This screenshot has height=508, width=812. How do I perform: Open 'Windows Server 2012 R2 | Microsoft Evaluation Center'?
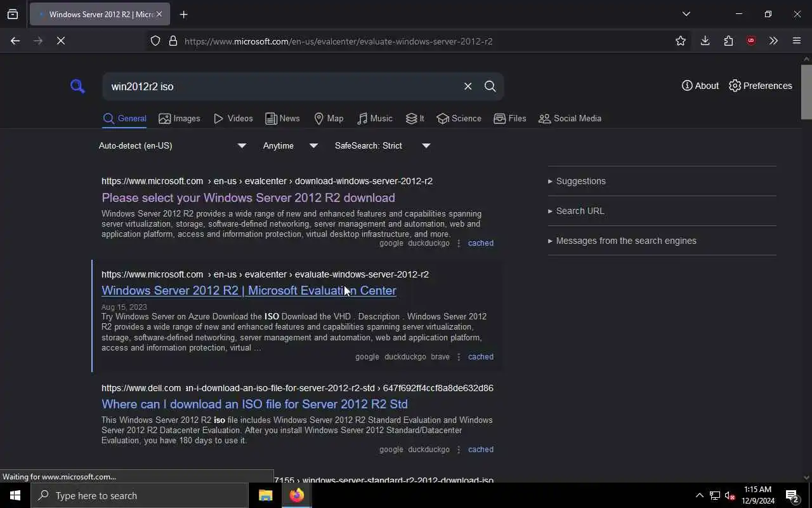point(249,290)
